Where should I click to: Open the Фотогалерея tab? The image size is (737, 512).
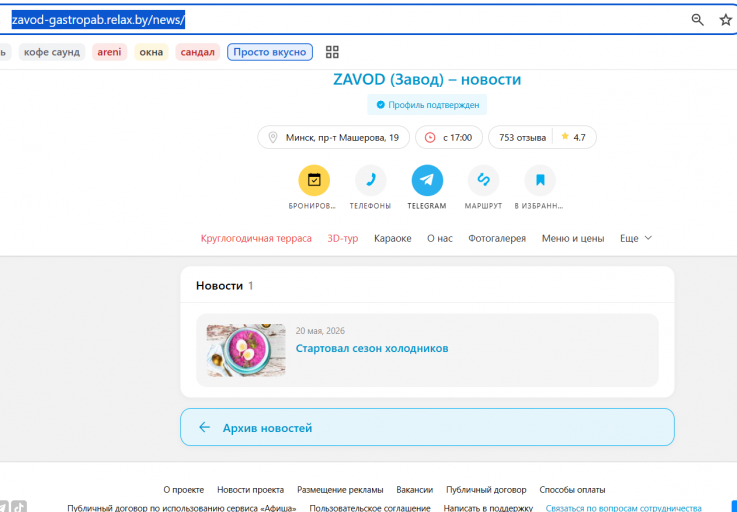(497, 238)
